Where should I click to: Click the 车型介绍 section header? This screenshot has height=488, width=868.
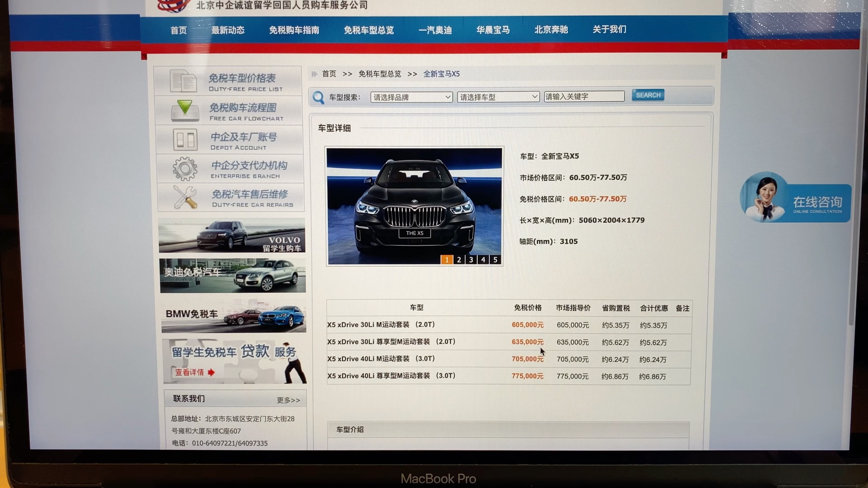click(x=508, y=430)
